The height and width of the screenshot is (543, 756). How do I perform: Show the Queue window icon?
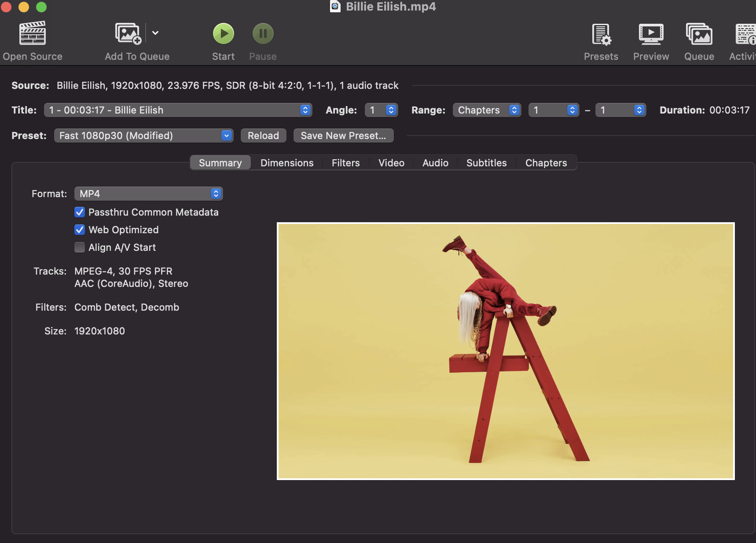pos(699,34)
